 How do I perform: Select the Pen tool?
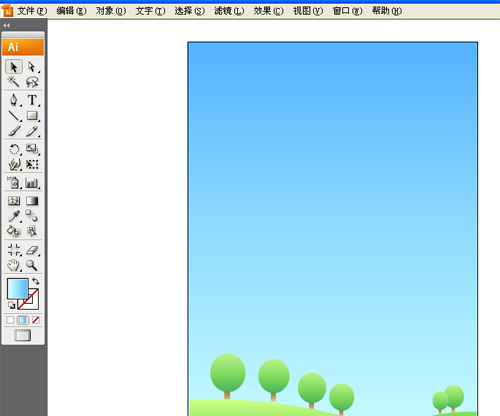(x=14, y=100)
